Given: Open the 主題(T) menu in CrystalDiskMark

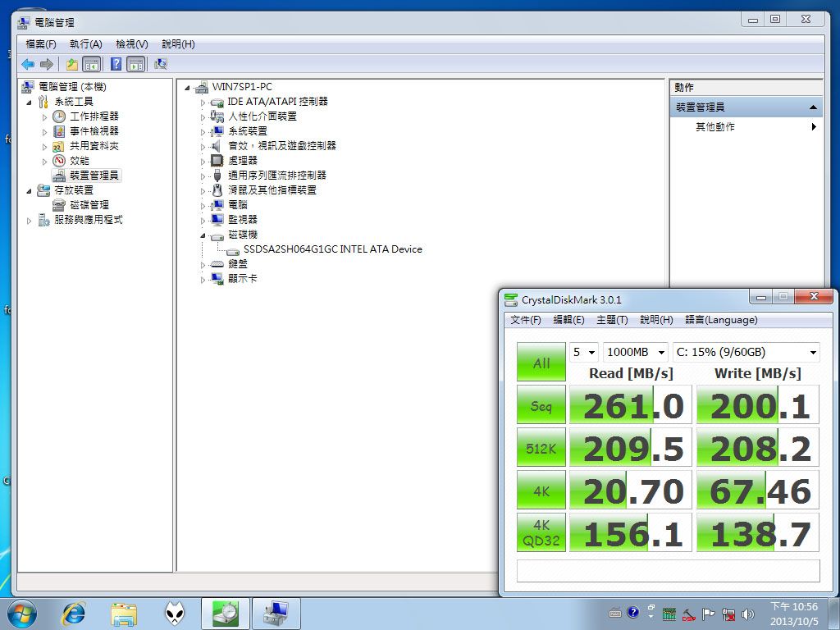Looking at the screenshot, I should click(x=612, y=320).
